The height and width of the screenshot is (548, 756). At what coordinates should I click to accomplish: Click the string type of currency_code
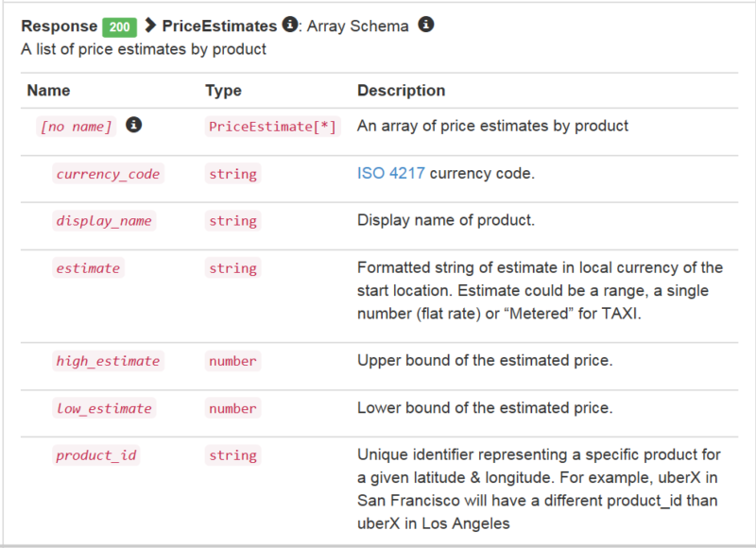coord(232,174)
